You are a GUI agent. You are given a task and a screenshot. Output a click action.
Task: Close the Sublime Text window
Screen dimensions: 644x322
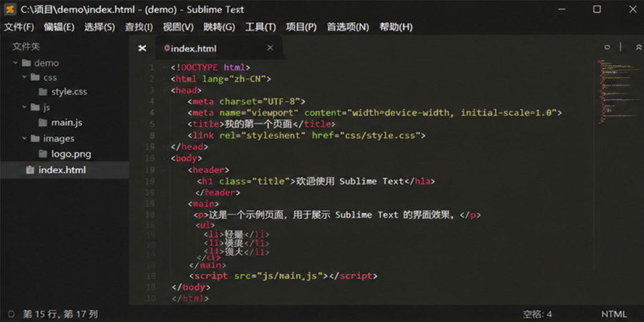(633, 9)
